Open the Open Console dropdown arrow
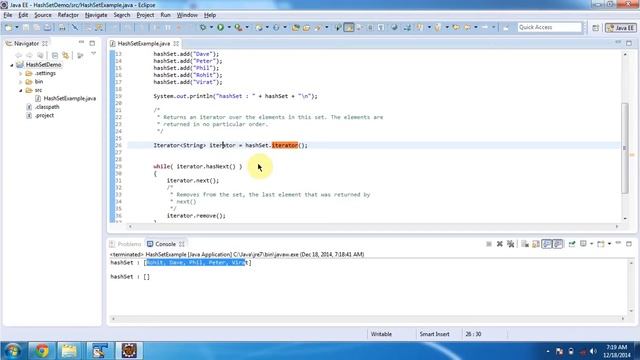This screenshot has width=640, height=360. [609, 244]
